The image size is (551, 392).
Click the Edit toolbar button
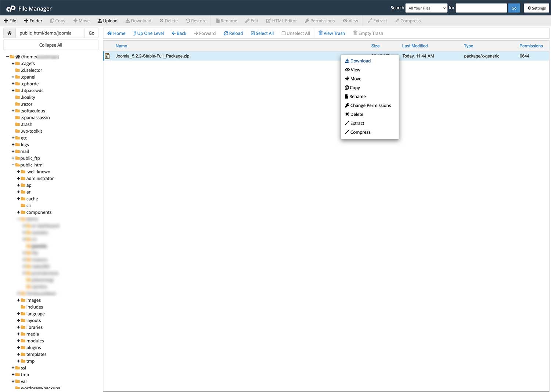tap(252, 21)
